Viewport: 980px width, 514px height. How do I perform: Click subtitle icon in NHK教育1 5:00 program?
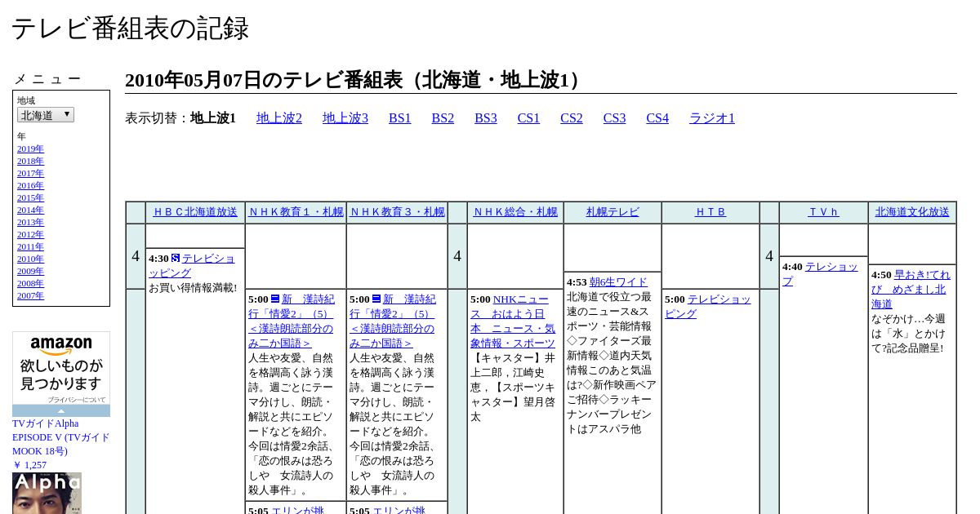pos(275,299)
